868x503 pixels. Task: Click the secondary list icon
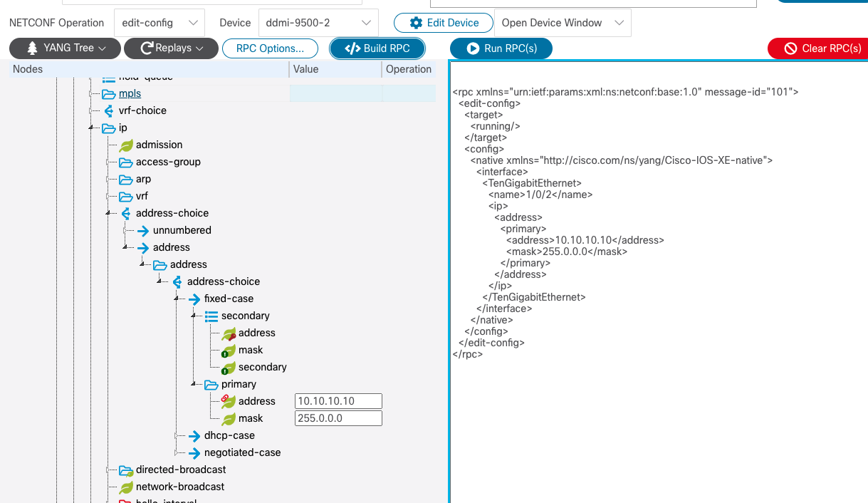pyautogui.click(x=211, y=316)
